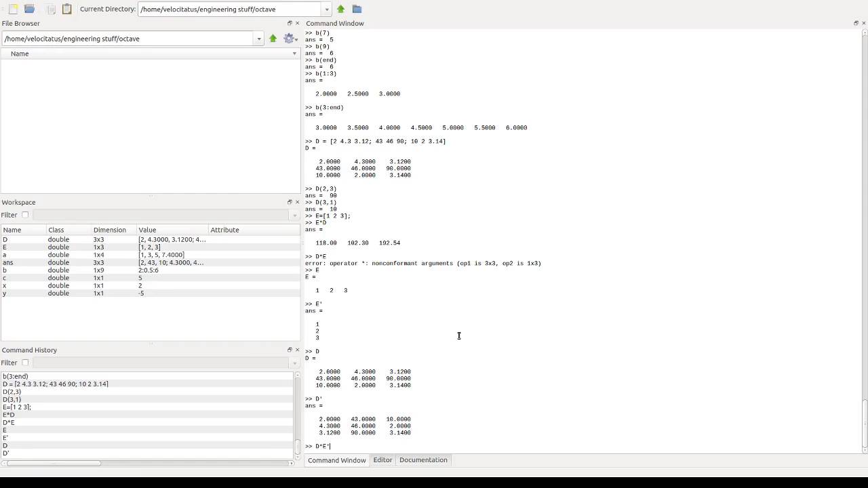
Task: Undock the File Browser panel
Action: (x=290, y=23)
